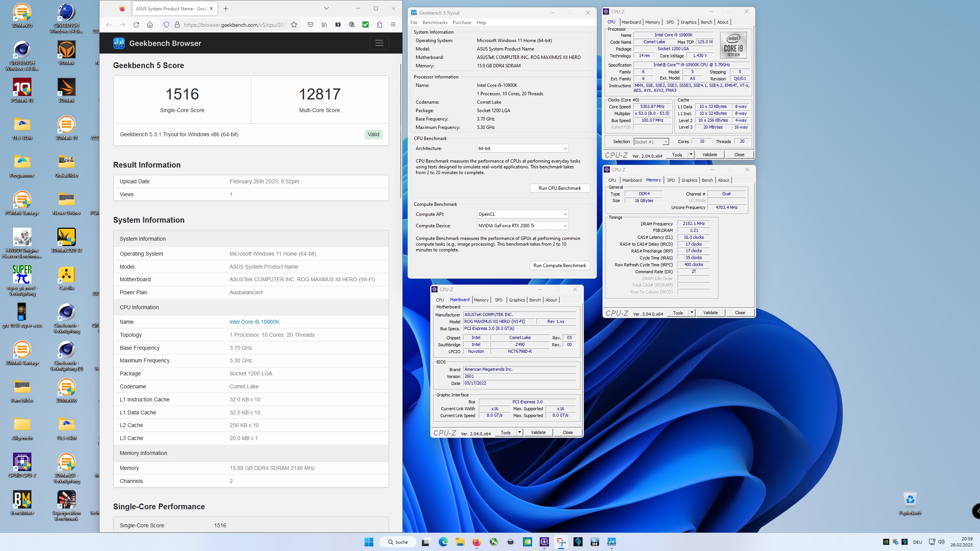Open the Compute API dropdown

click(x=523, y=214)
